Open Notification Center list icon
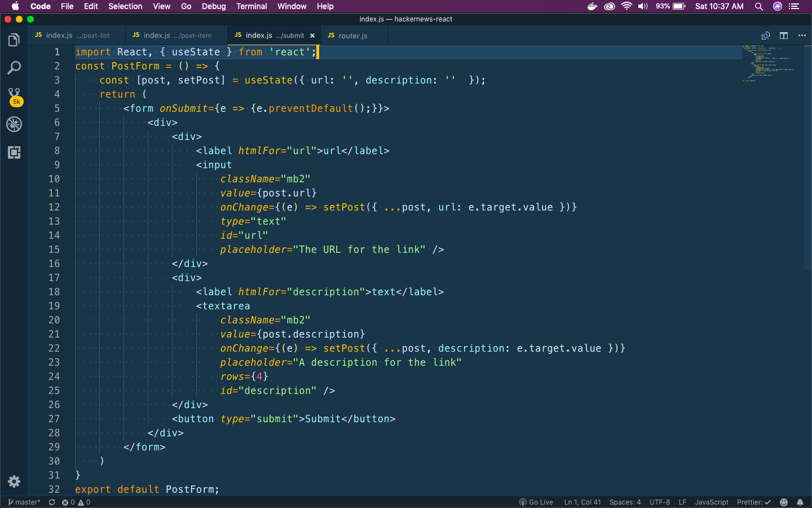The width and height of the screenshot is (812, 508). pos(795,6)
